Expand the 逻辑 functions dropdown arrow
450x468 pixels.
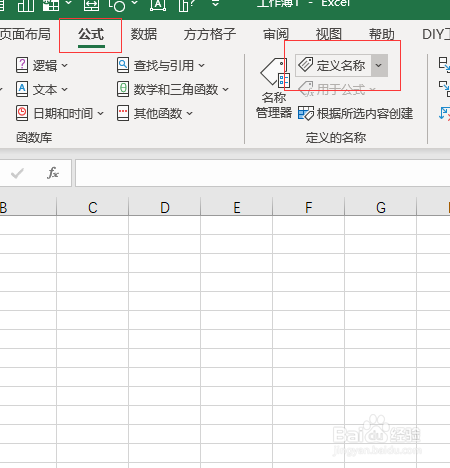pyautogui.click(x=65, y=65)
